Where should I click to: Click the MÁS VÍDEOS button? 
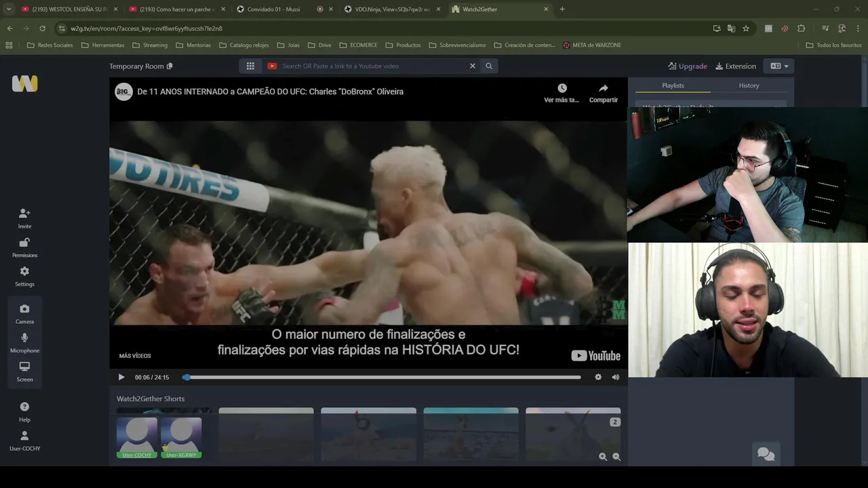click(x=135, y=356)
